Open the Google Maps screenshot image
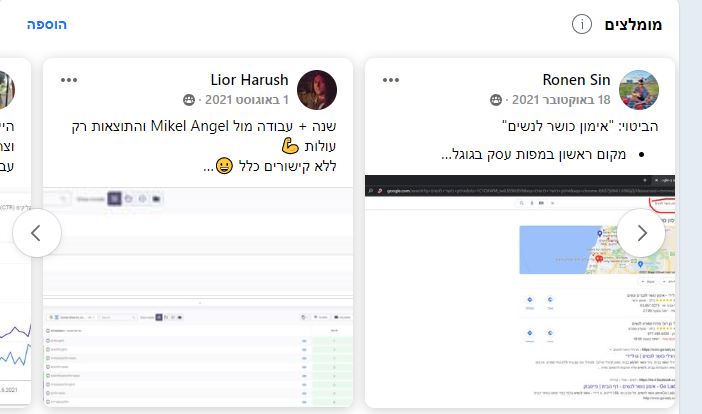This screenshot has width=702, height=414. pyautogui.click(x=520, y=291)
